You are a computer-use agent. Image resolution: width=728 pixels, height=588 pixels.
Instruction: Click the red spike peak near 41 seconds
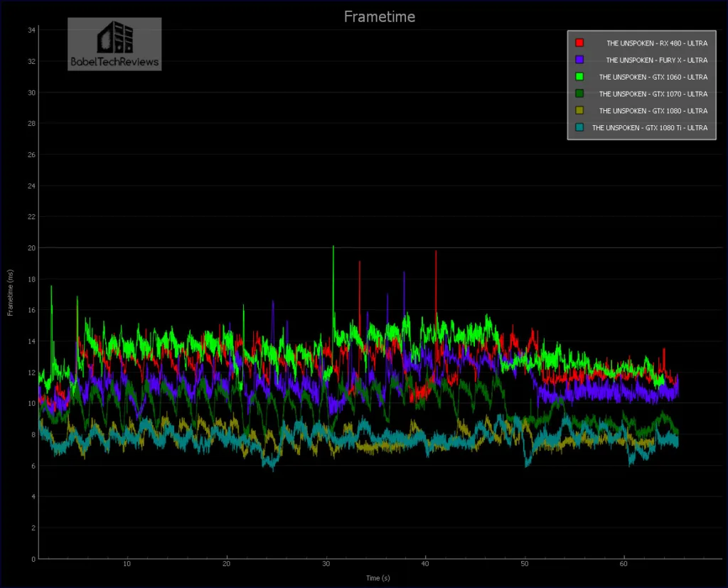pyautogui.click(x=436, y=252)
